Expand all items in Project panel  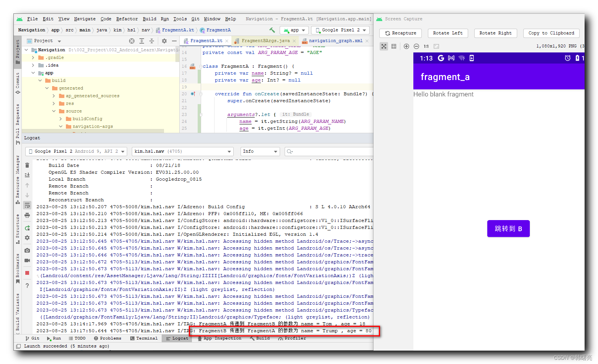tap(142, 41)
